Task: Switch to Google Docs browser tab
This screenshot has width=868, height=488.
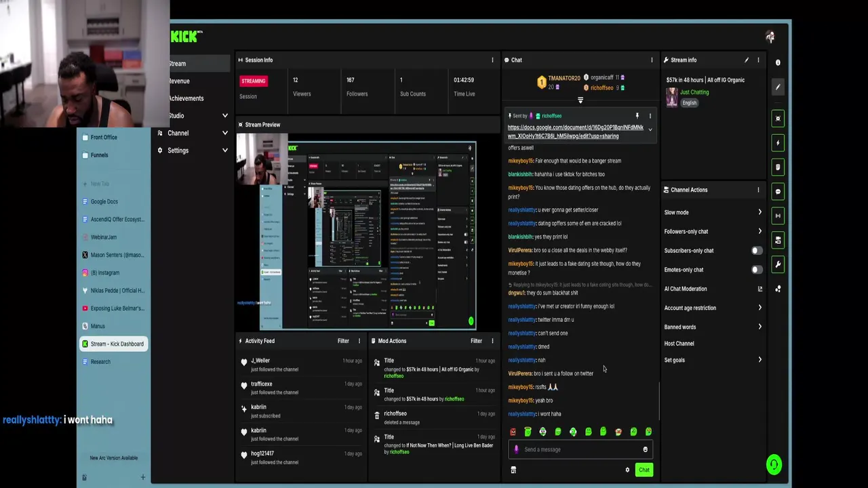Action: [113, 202]
